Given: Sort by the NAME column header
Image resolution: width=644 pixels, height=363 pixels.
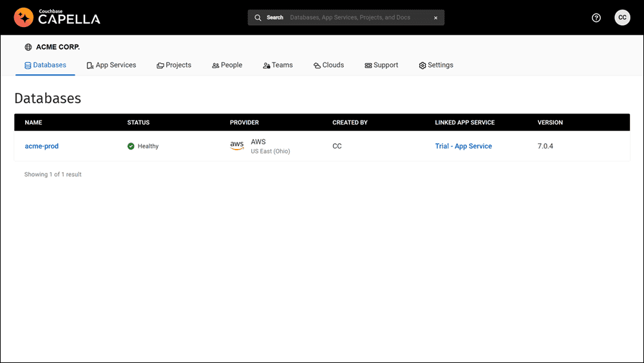Looking at the screenshot, I should (x=33, y=123).
